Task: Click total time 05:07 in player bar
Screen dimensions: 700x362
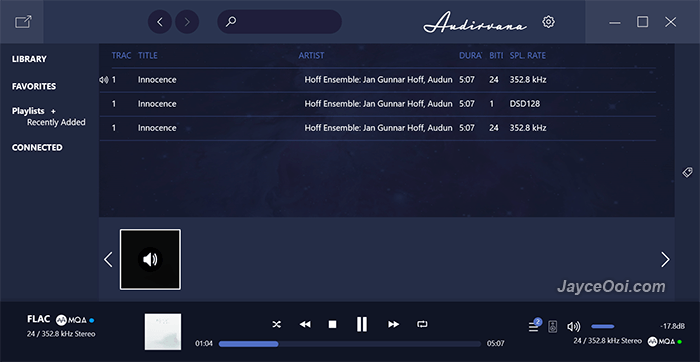Action: pyautogui.click(x=496, y=344)
